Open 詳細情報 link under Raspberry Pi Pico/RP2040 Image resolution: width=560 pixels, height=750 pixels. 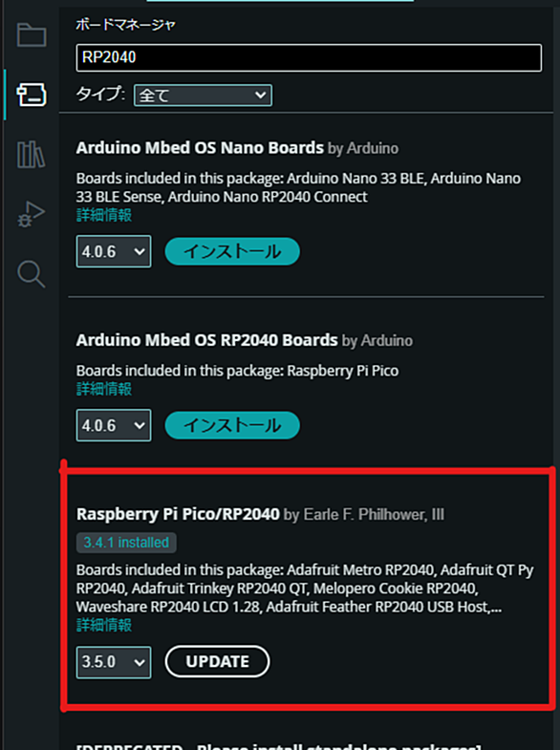[104, 625]
